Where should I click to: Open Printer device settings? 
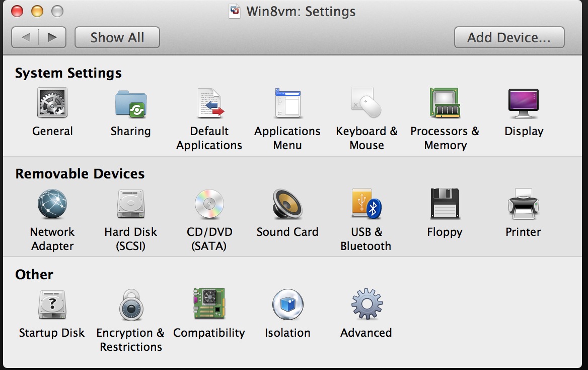[x=524, y=204]
